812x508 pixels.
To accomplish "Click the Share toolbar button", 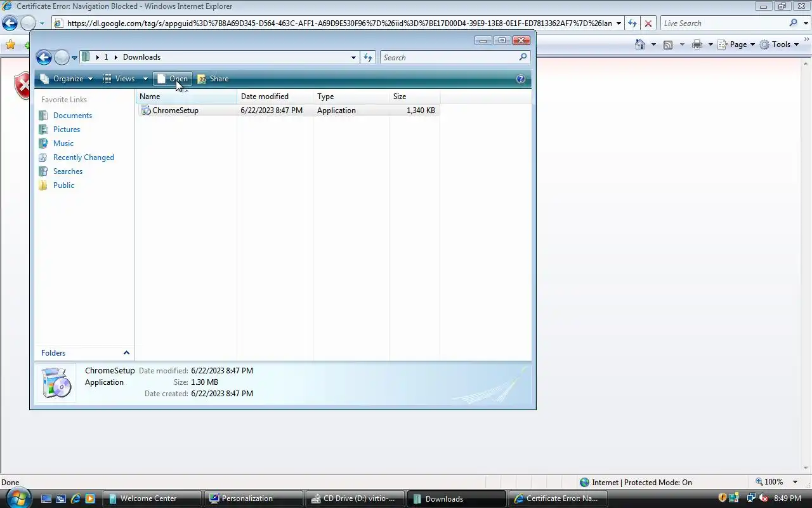I will (213, 79).
